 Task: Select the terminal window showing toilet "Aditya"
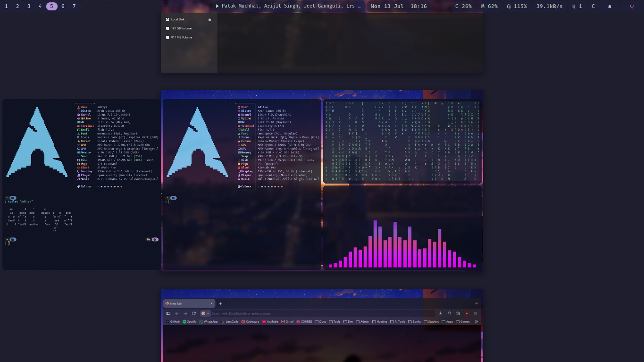click(81, 185)
